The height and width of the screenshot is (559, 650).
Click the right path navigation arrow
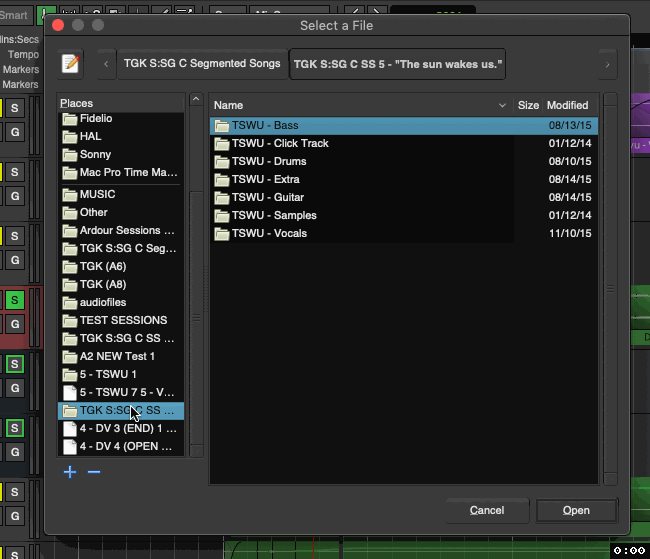tap(606, 65)
